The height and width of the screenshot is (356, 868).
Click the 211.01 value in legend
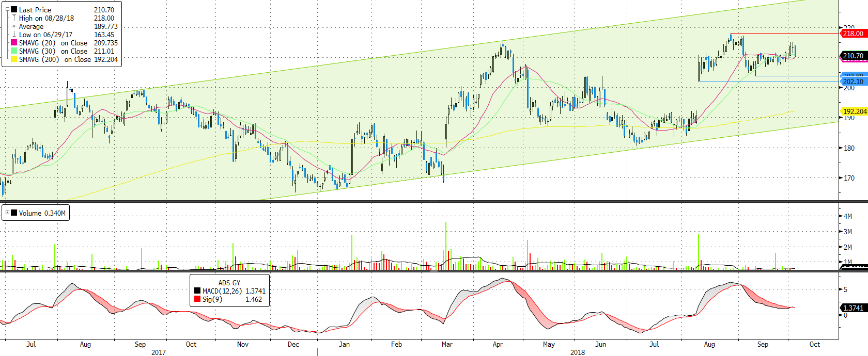pos(104,51)
